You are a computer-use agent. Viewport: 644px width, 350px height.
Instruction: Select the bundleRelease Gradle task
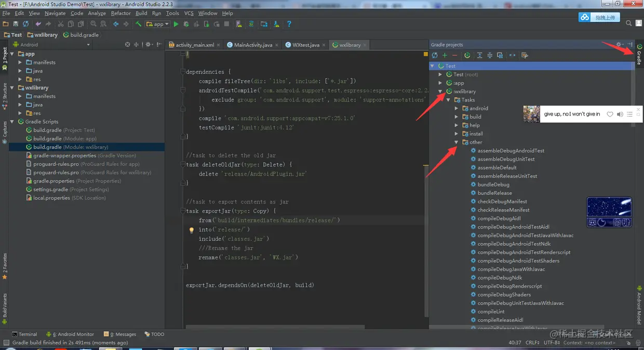tap(494, 193)
